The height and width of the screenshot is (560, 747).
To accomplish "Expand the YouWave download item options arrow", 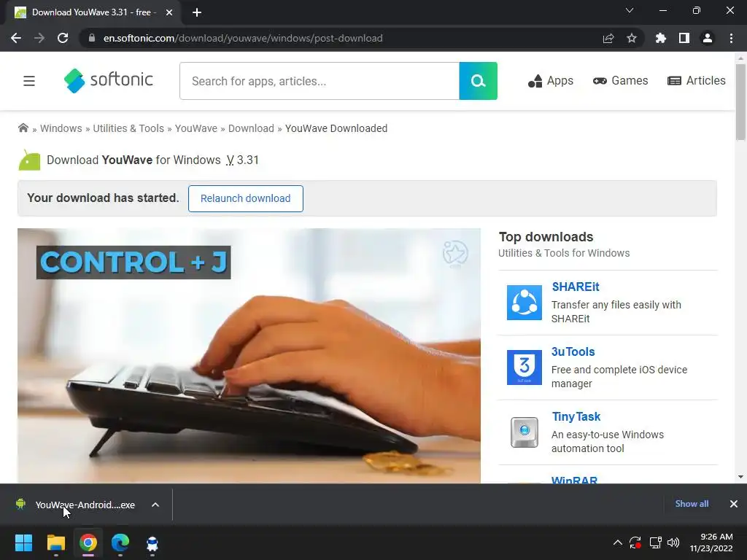I will pos(155,505).
